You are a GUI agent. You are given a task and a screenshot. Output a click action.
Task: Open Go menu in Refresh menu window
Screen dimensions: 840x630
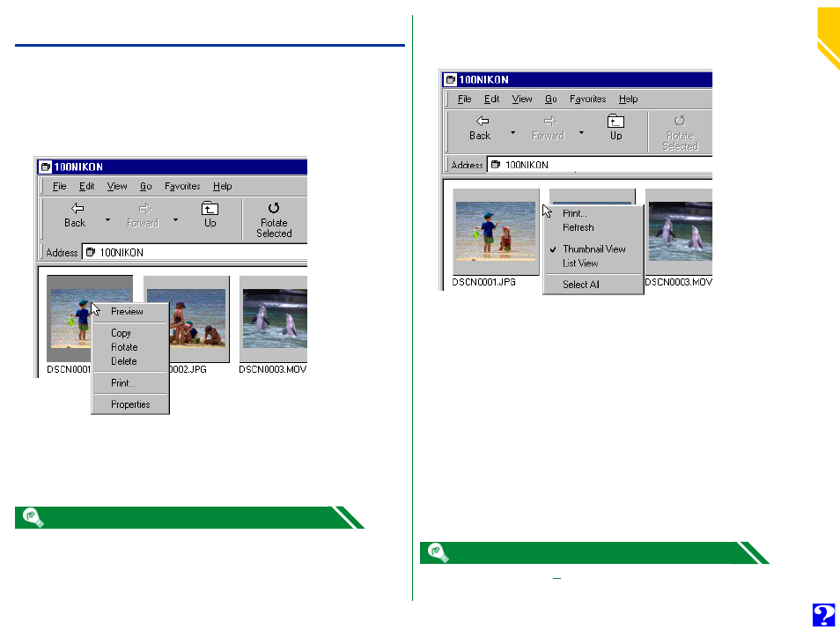[x=550, y=99]
